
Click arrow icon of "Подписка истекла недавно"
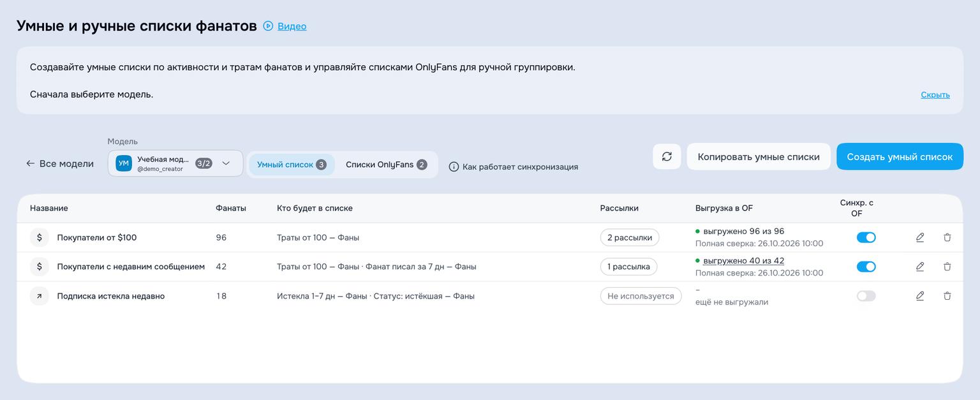[40, 296]
